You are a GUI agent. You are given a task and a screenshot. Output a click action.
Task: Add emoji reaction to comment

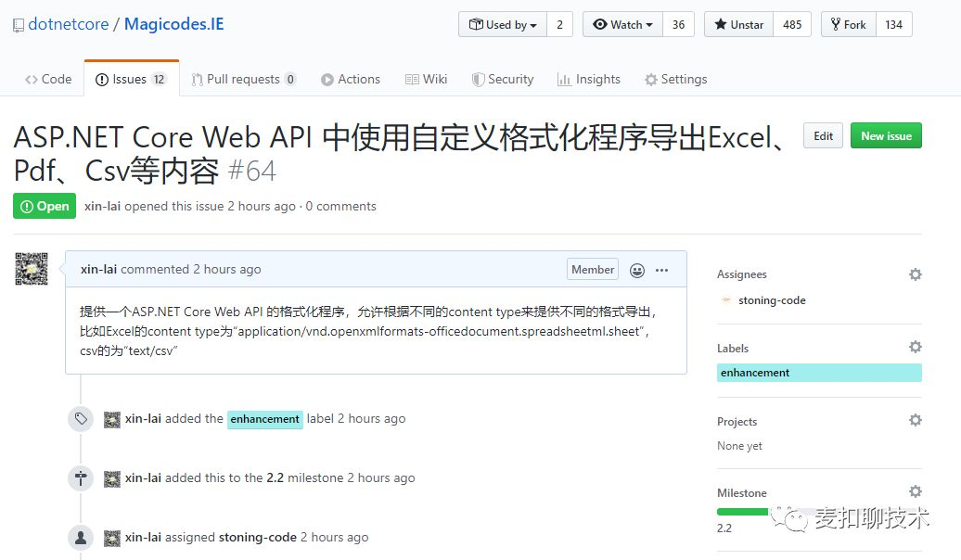tap(637, 270)
